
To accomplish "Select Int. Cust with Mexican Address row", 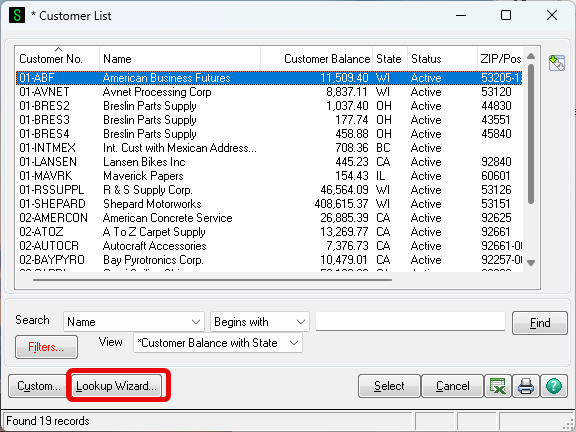I will (x=269, y=148).
